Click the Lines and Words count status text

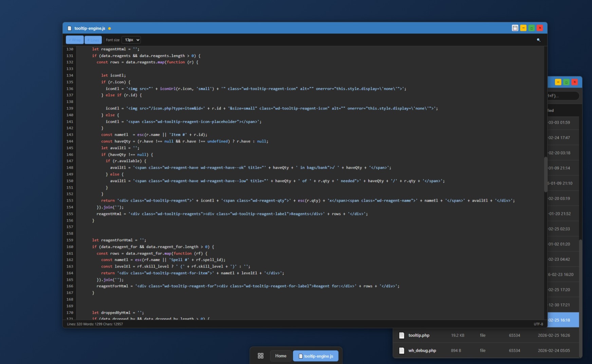(95, 324)
